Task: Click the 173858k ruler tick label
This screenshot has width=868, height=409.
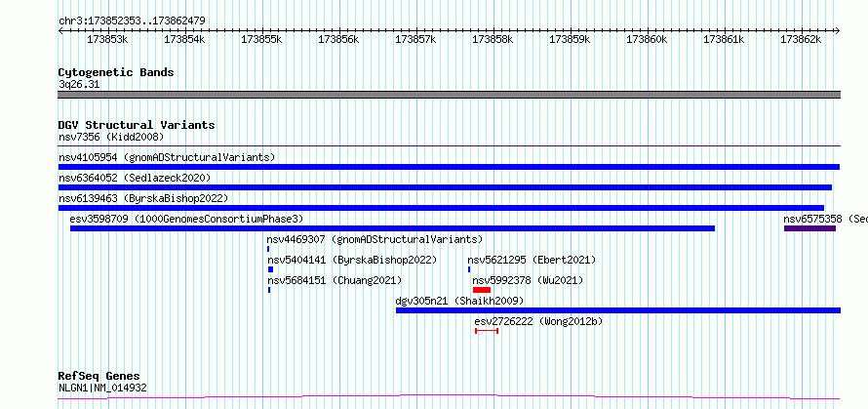Action: tap(493, 39)
